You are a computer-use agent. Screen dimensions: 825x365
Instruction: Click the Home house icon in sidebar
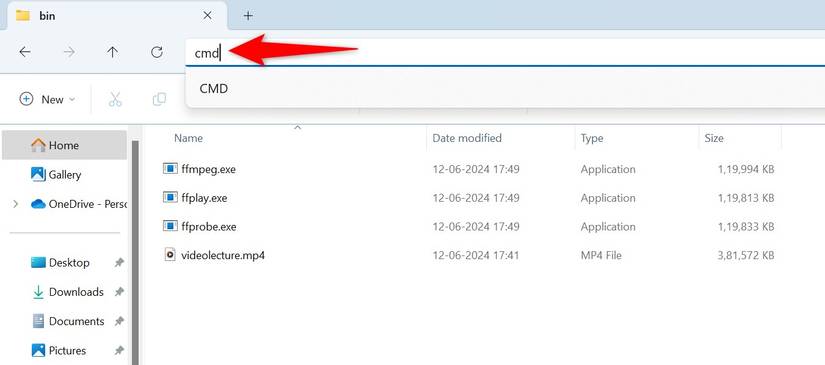tap(38, 145)
